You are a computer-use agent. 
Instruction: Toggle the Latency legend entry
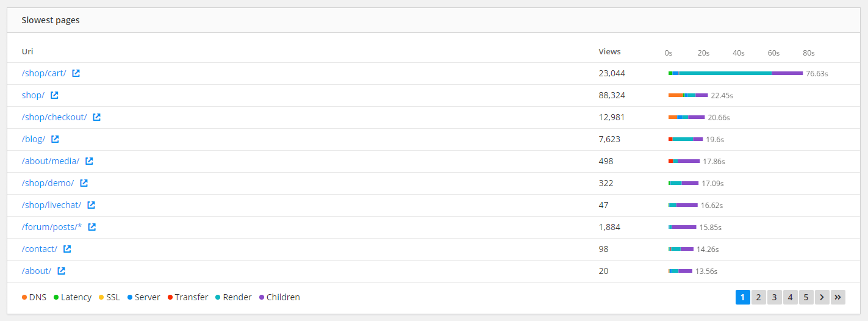pos(72,297)
